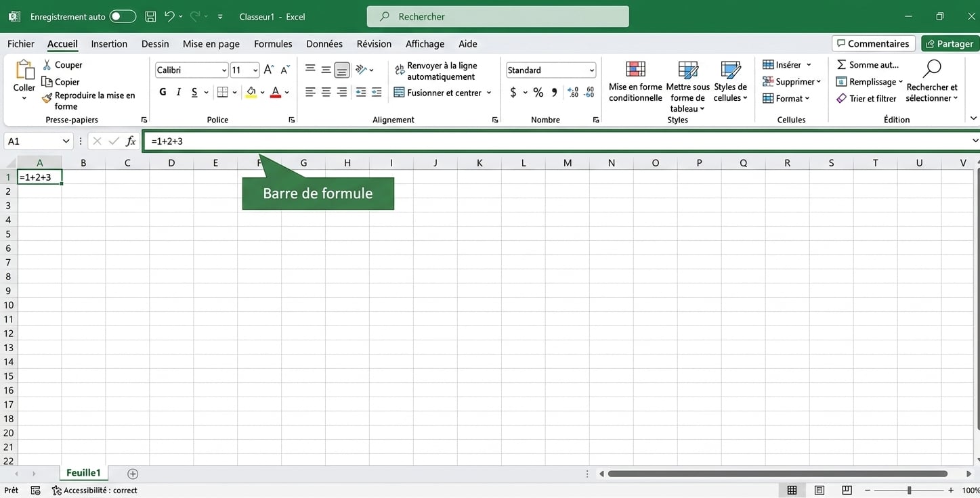Open the Name Box A1 dropdown
Screen dimensions: 980x498
(66, 141)
